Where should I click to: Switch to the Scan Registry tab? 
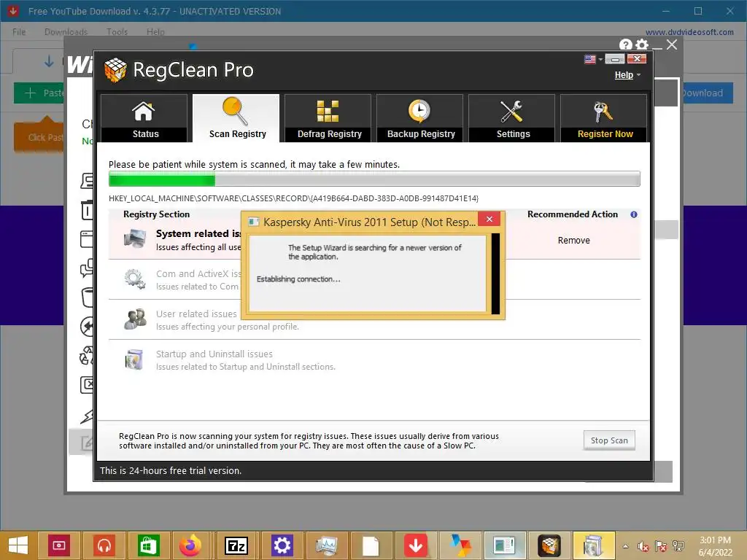(236, 118)
